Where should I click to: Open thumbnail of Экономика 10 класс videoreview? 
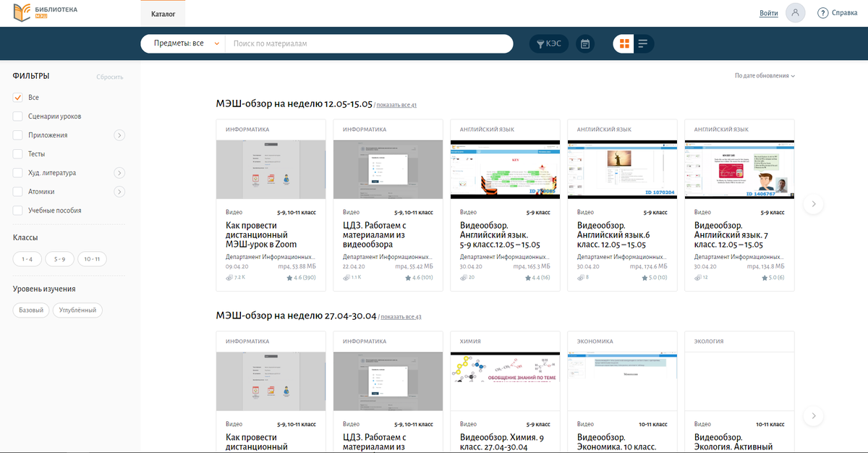tap(623, 381)
